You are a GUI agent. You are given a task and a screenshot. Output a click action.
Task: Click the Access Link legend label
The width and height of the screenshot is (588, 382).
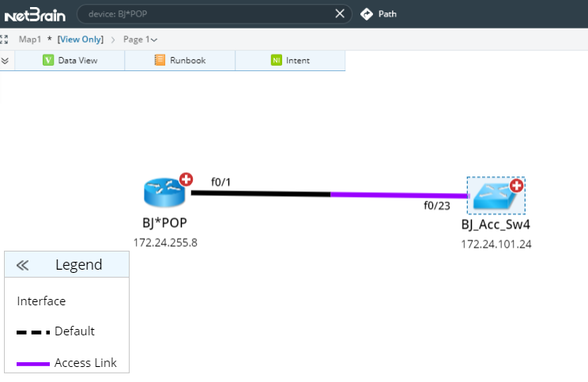coord(85,362)
